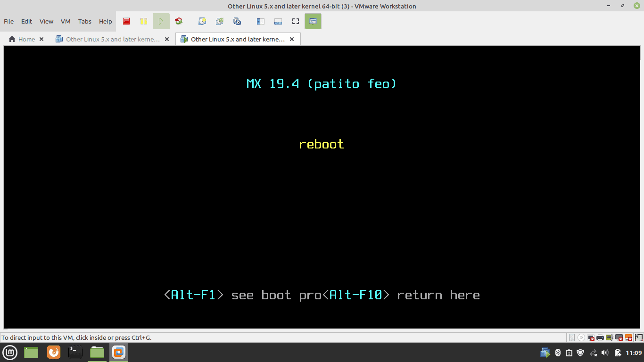Viewport: 644px width, 362px height.
Task: Click the '<Alt-F10>' hint text
Action: tap(356, 295)
